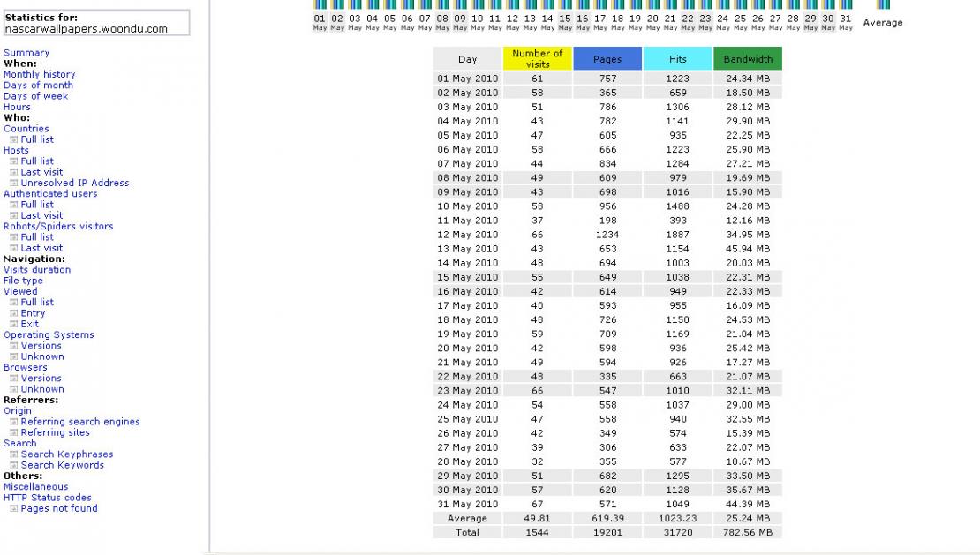Select the 31 May 2010 date cell
Screen dimensions: 980x555
[468, 505]
